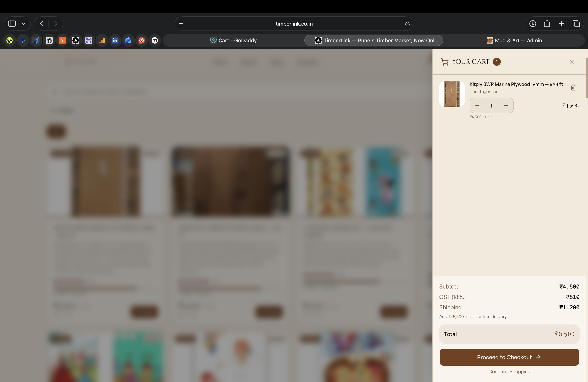Open the ChatGPT pinned tab
This screenshot has height=382, width=588.
(49, 40)
